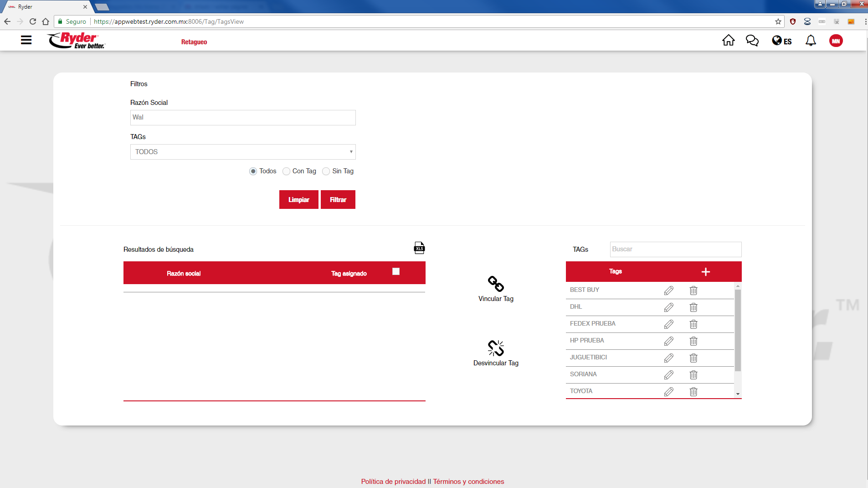Edit the BEST BUY tag

[x=668, y=291]
